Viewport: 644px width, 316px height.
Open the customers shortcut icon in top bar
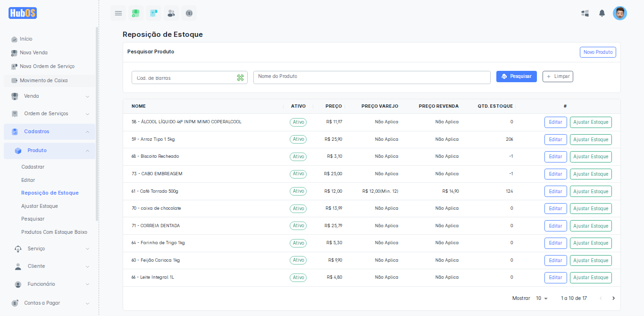click(x=171, y=13)
